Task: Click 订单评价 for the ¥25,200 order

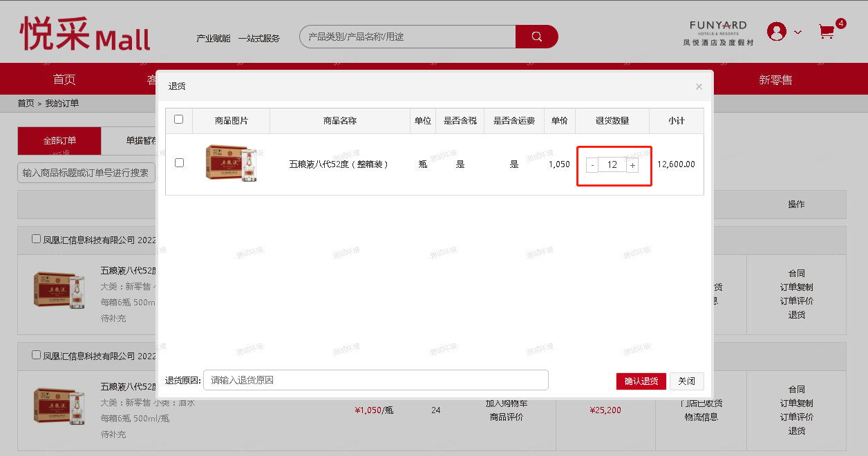Action: pyautogui.click(x=797, y=417)
